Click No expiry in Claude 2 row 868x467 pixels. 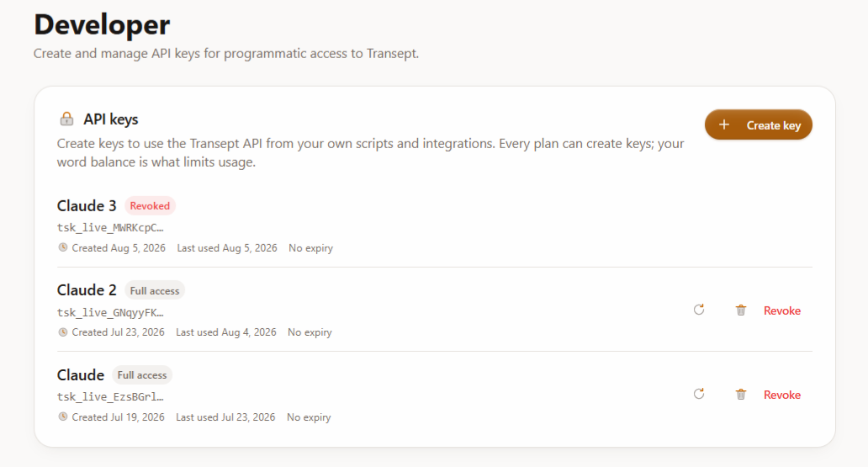(310, 332)
